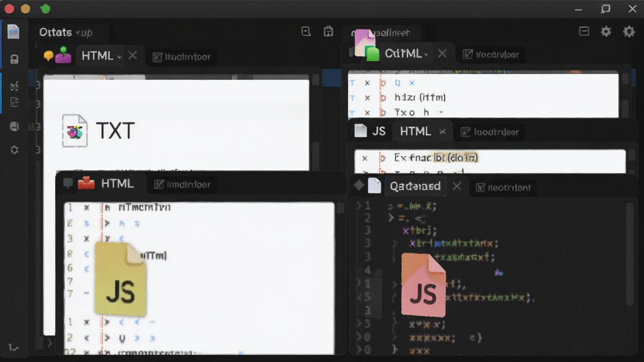Click the red icon beside the lower-left HTML tab
The height and width of the screenshot is (362, 644).
point(86,183)
